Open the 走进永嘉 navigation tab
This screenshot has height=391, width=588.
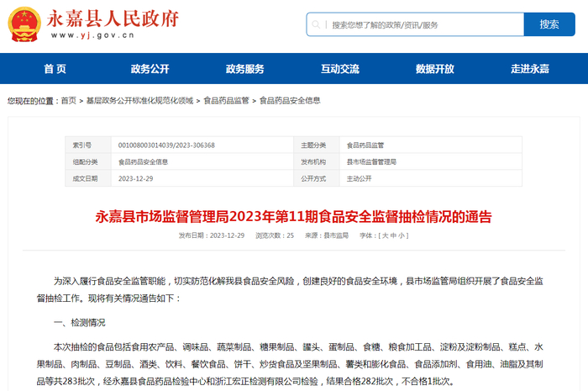pos(529,69)
